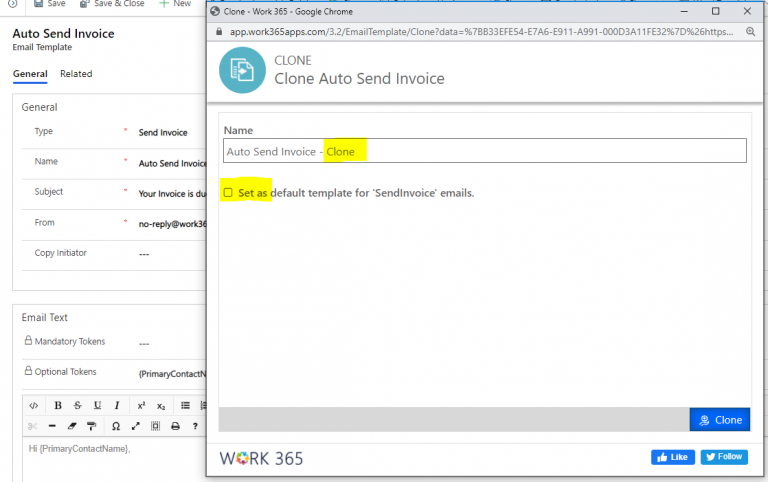Image resolution: width=768 pixels, height=482 pixels.
Task: Click the Name field in Clone dialog
Action: (485, 151)
